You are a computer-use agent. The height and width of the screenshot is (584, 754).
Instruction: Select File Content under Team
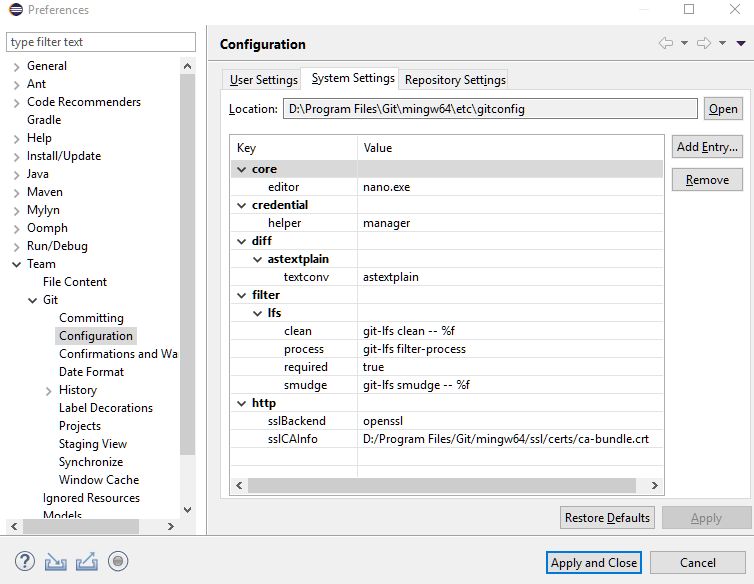(75, 282)
